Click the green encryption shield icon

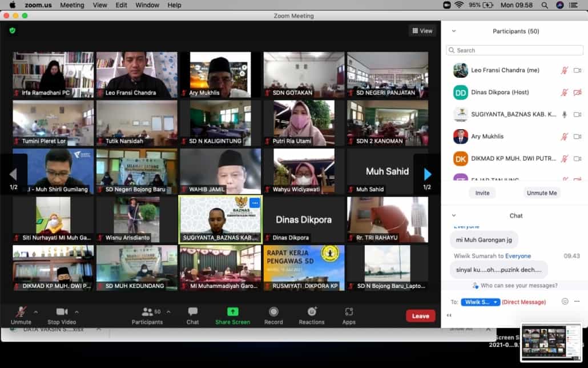click(x=13, y=30)
